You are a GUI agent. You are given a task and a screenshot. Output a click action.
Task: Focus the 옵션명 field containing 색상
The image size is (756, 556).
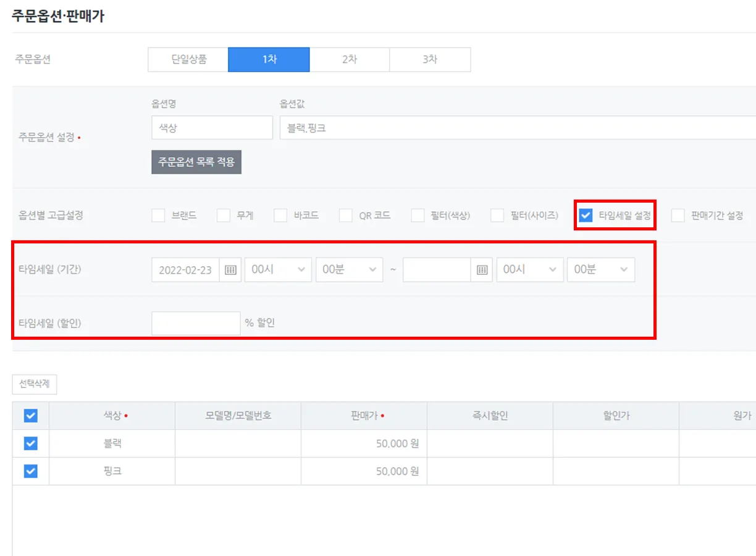click(x=212, y=128)
